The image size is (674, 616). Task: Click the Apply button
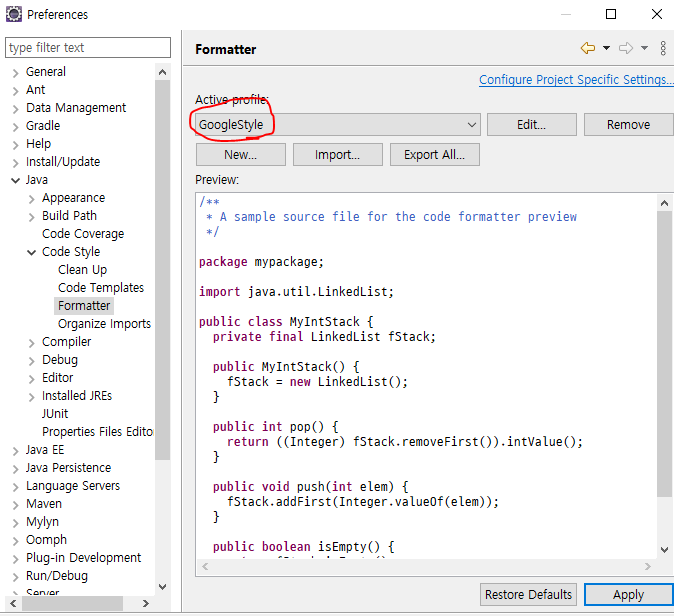628,595
